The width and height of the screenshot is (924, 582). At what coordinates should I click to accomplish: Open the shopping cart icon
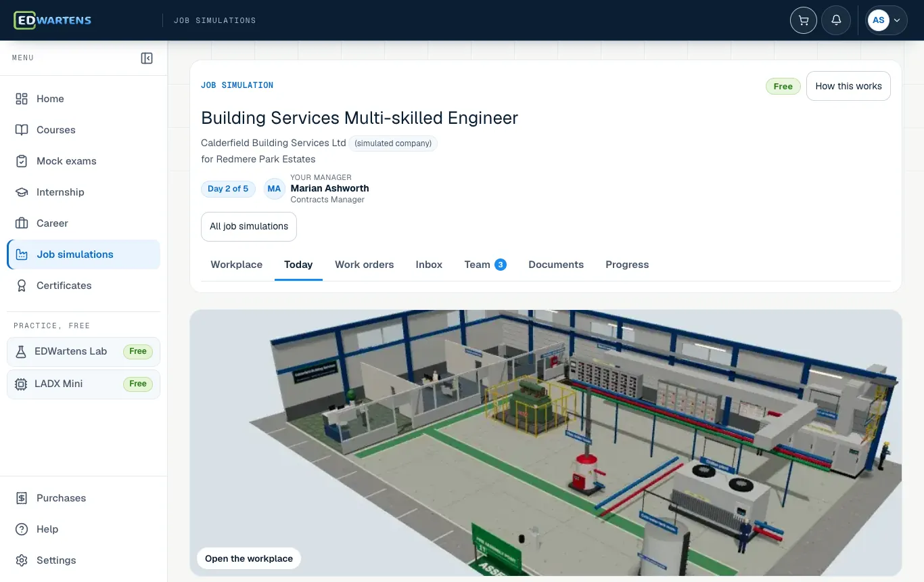[804, 20]
